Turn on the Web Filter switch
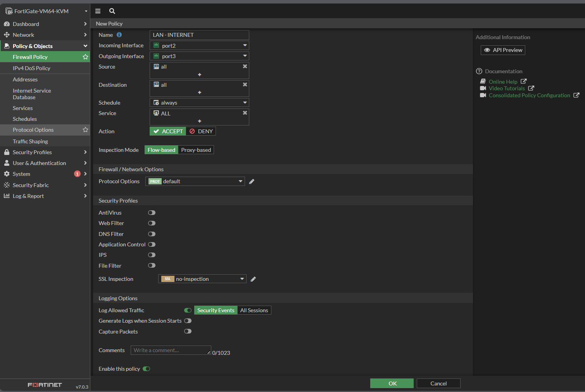 tap(152, 223)
